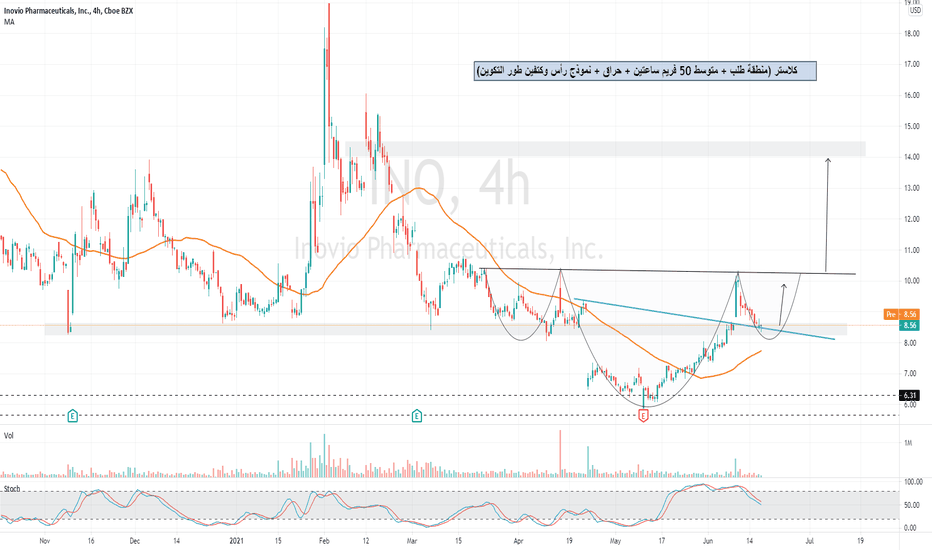The image size is (932, 550).
Task: Click the Dec date on time axis
Action: (x=134, y=541)
